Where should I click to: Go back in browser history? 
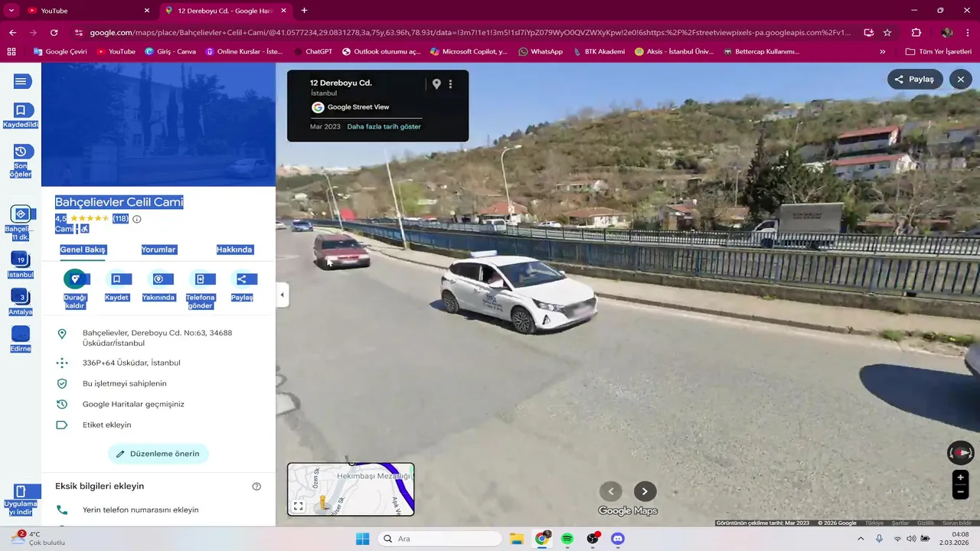[12, 32]
